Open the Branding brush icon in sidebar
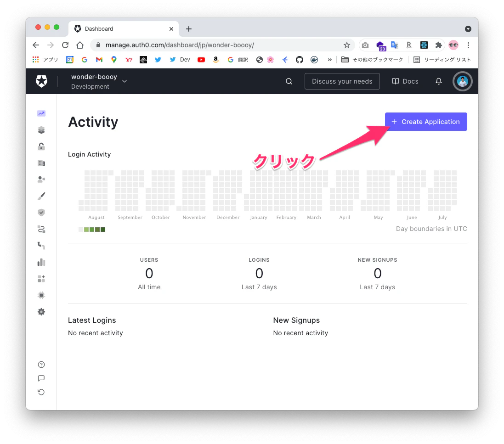Viewport: 504px width, 444px height. (x=41, y=196)
